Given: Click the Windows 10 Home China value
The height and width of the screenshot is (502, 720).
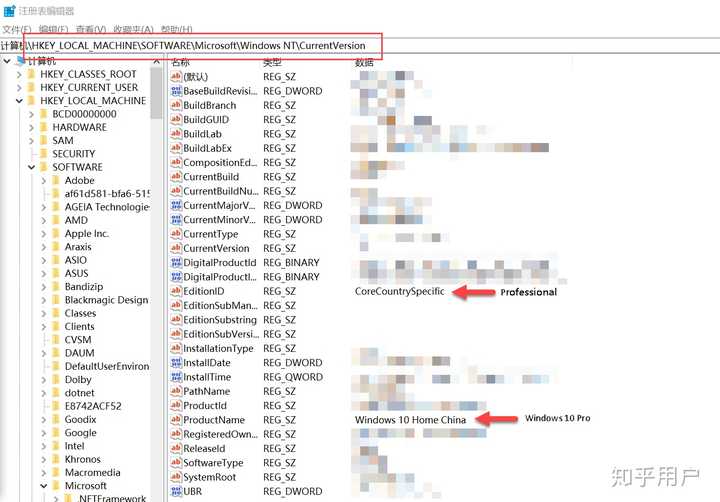Looking at the screenshot, I should click(x=410, y=420).
